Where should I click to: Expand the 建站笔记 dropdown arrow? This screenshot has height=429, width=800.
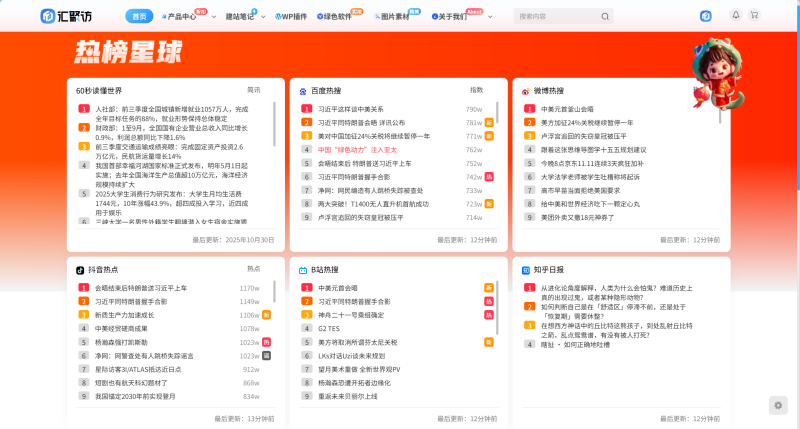(x=263, y=17)
